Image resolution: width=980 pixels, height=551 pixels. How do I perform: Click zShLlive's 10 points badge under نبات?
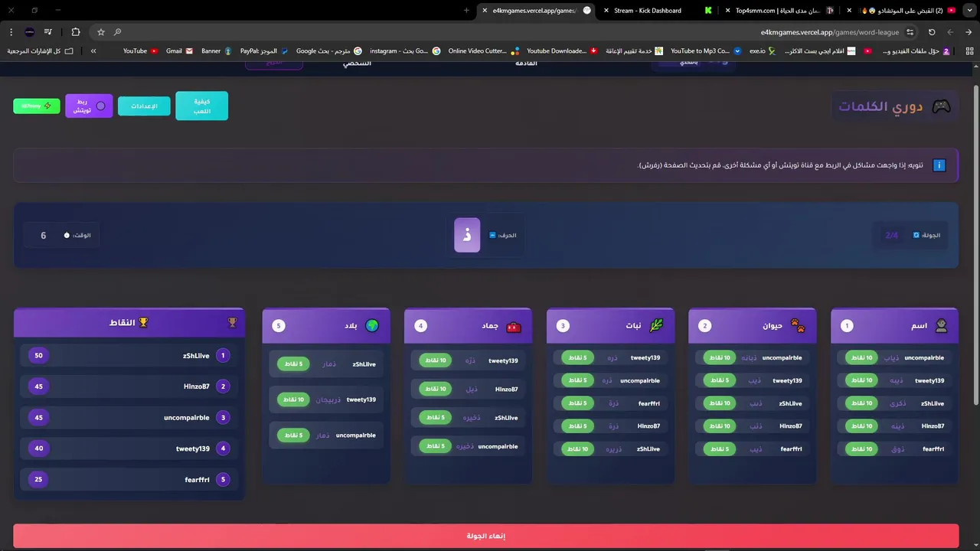click(x=578, y=449)
